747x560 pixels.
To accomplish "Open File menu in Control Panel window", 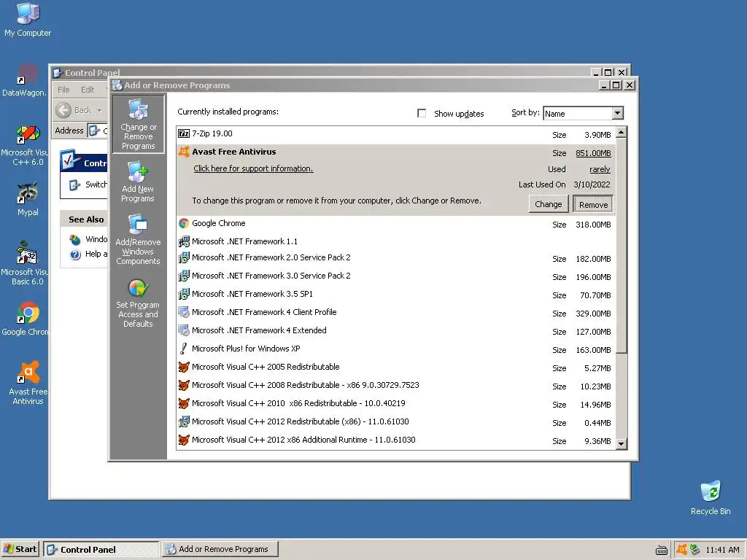I will coord(63,90).
